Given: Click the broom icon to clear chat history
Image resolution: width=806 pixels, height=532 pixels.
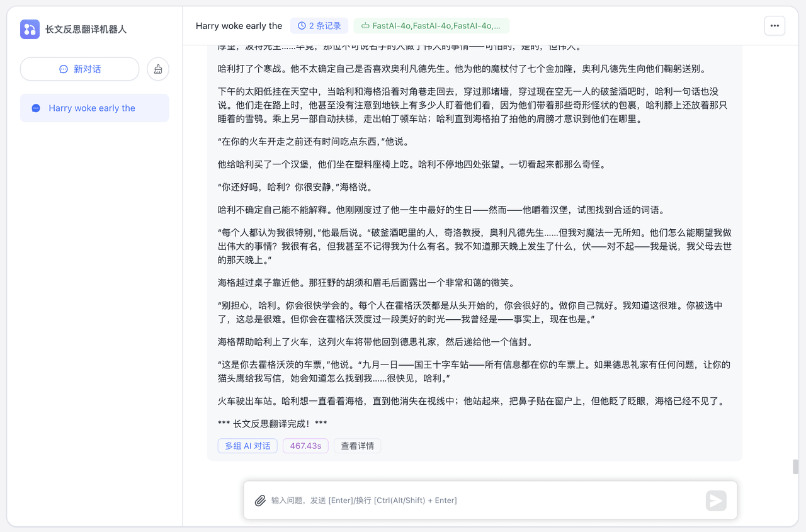Looking at the screenshot, I should (158, 69).
